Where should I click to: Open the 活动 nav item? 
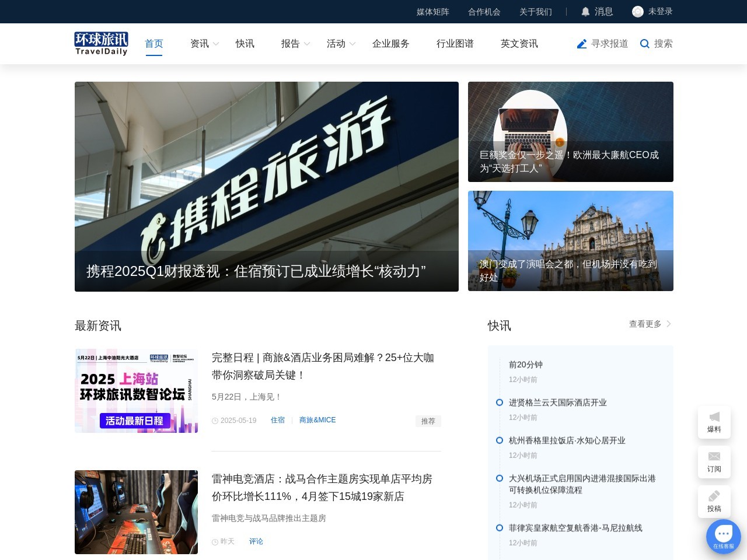pos(336,44)
